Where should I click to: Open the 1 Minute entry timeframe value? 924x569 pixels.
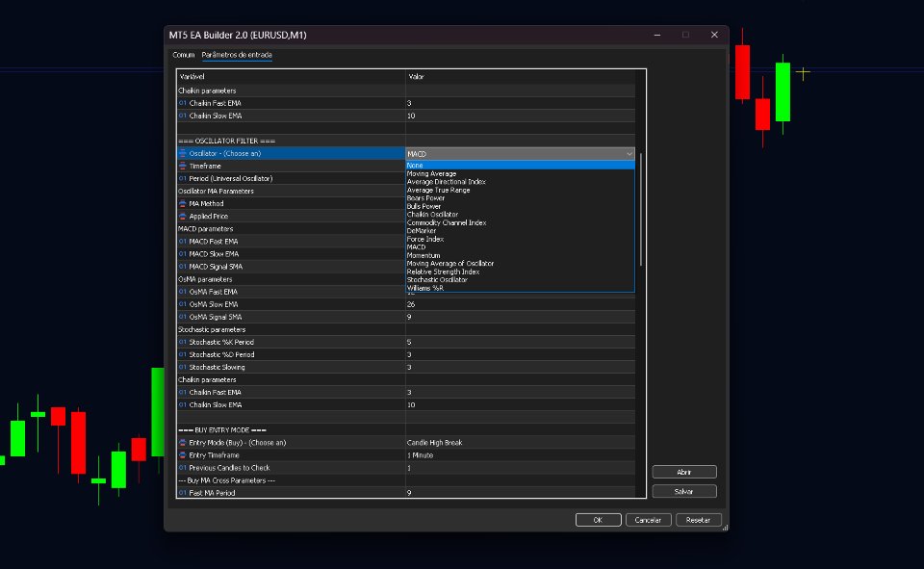click(521, 455)
